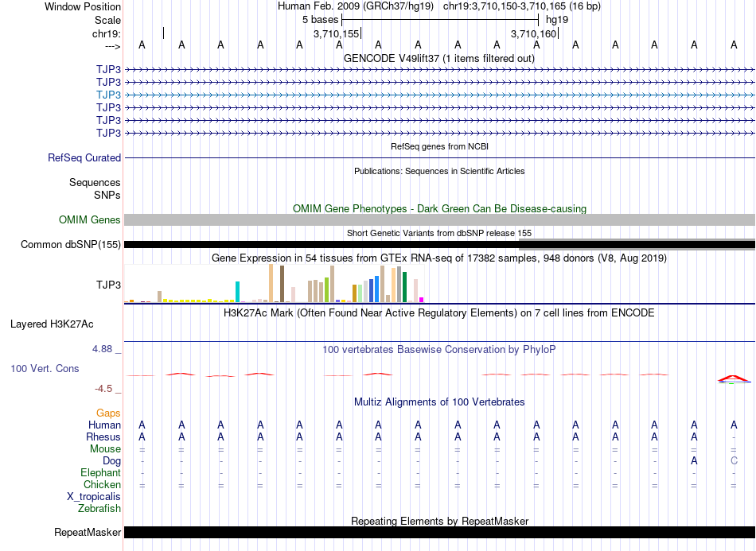Click the cyan bar in GTEx chart
Viewport: 756px width, 551px height.
(x=237, y=292)
